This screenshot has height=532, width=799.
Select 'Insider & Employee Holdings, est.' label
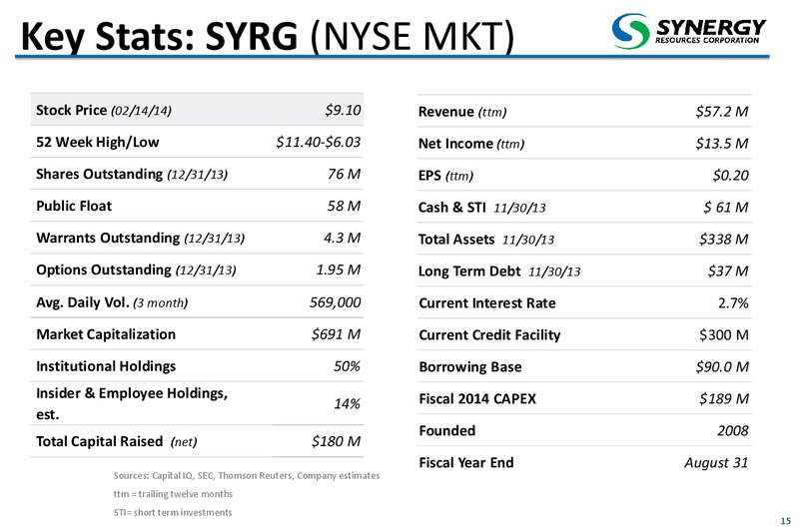tap(132, 403)
